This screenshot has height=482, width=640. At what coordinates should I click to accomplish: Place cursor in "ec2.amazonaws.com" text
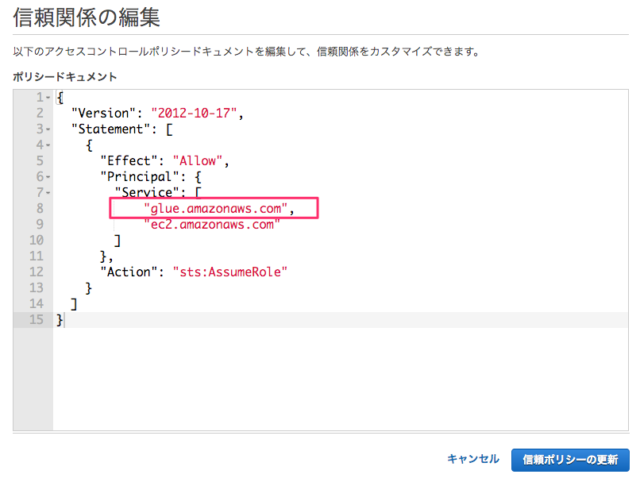click(x=211, y=224)
